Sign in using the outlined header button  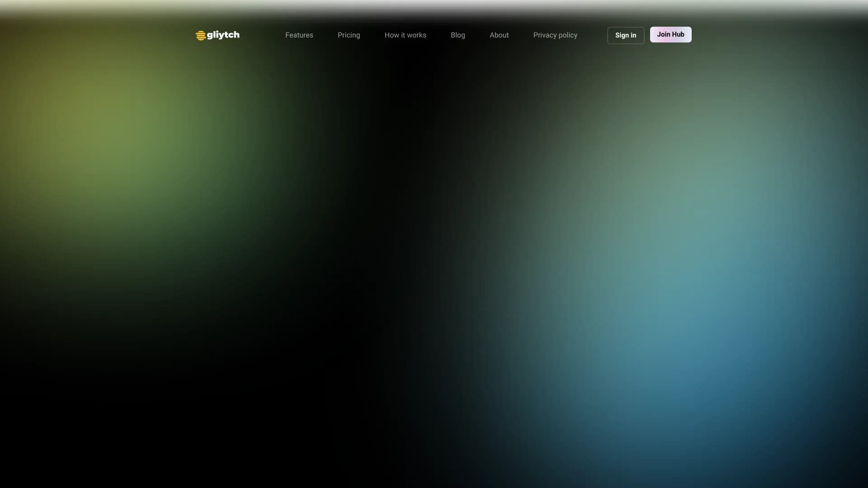(625, 35)
